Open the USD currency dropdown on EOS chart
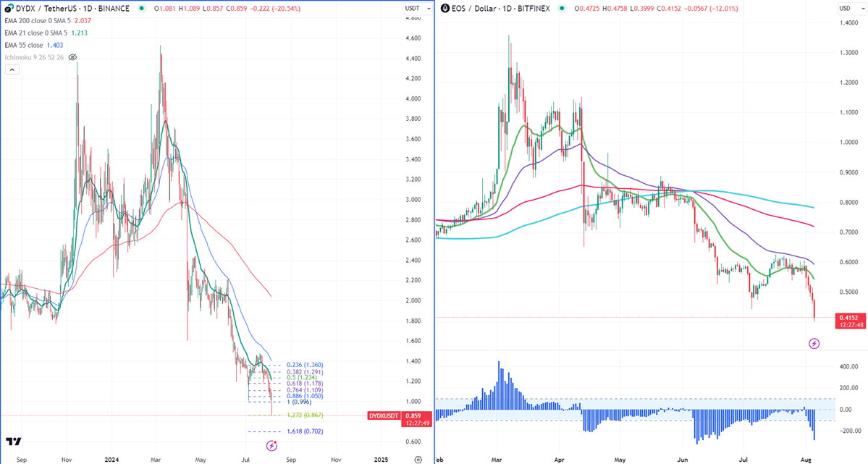 pyautogui.click(x=852, y=8)
